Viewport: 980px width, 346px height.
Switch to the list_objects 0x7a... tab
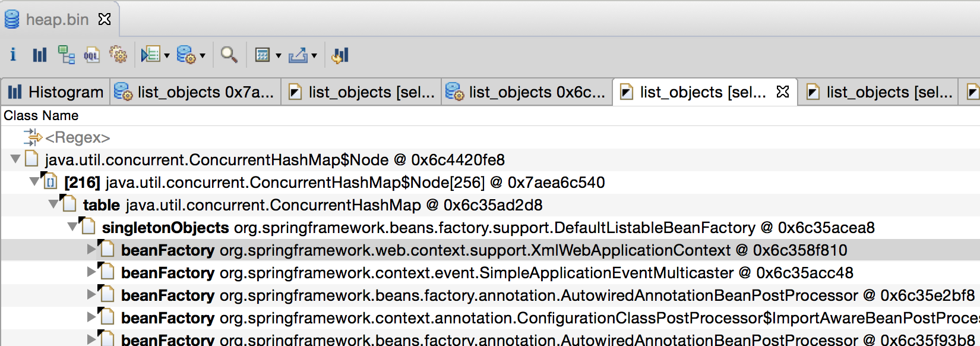(x=195, y=92)
